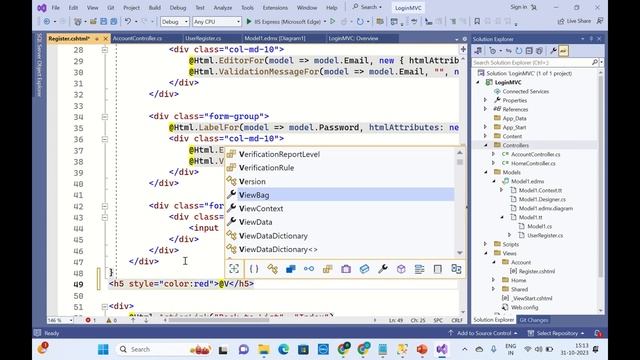Open the Git Changes tab
This screenshot has height=360, width=640.
[533, 320]
